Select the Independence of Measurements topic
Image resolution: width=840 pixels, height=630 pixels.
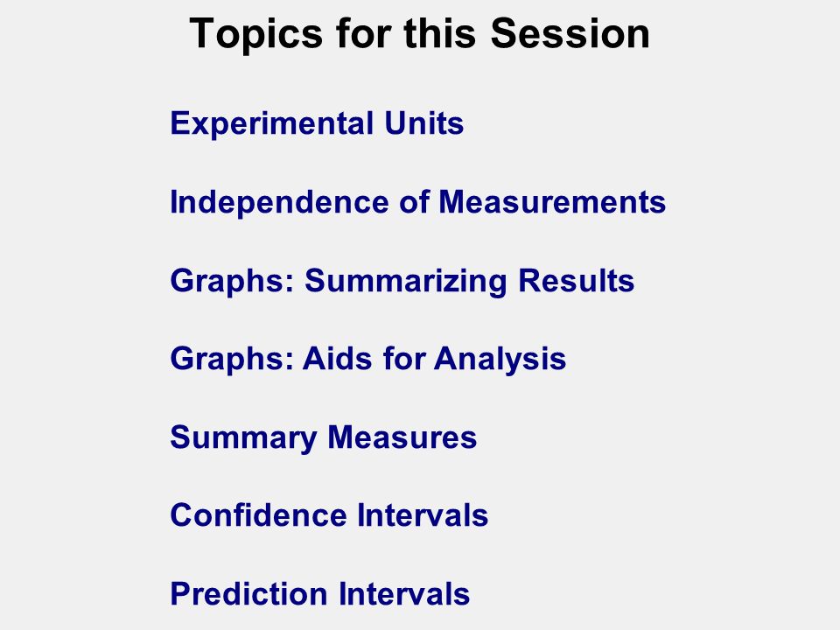click(418, 202)
